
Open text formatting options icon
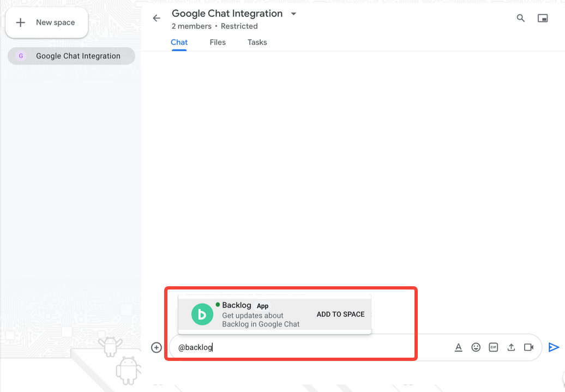[458, 347]
